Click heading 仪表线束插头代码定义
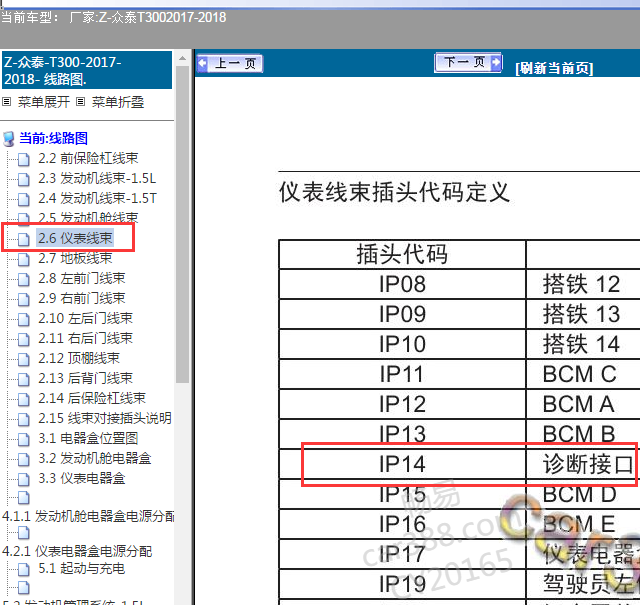Image resolution: width=640 pixels, height=605 pixels. [x=394, y=192]
